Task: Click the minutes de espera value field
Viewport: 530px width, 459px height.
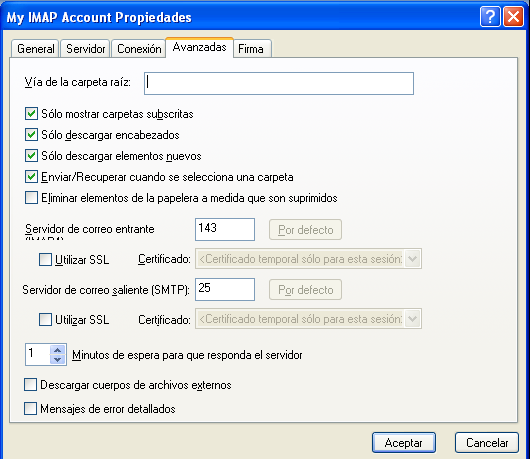Action: click(x=38, y=354)
